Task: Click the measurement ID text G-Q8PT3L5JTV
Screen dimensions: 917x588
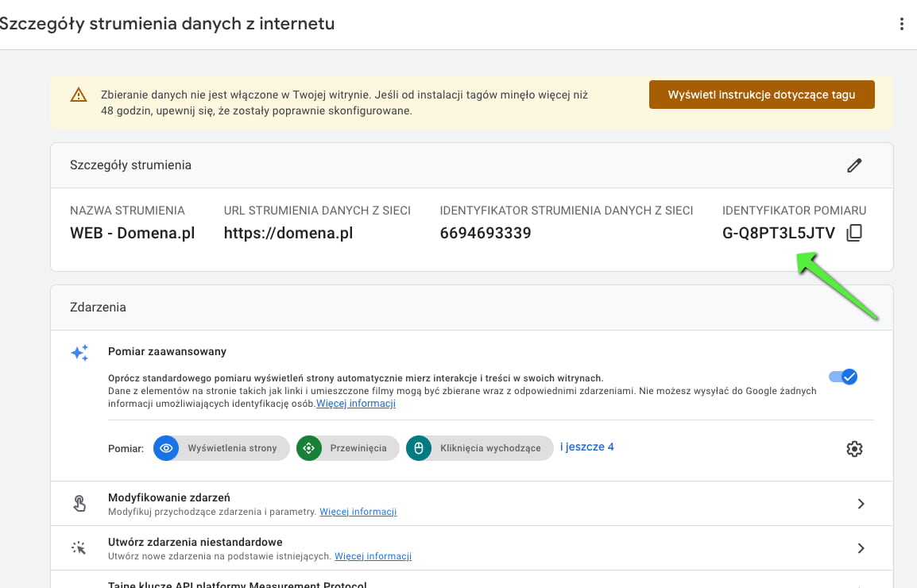Action: (x=779, y=234)
